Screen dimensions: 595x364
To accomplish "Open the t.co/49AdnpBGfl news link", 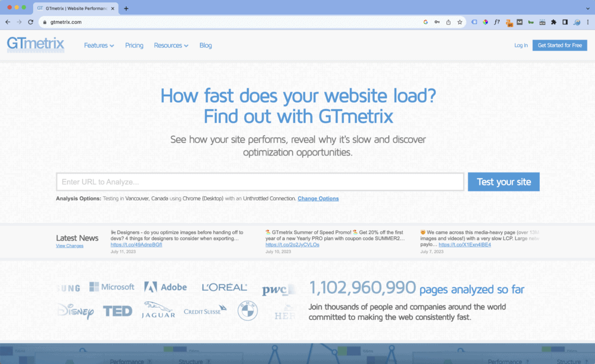I will click(136, 244).
